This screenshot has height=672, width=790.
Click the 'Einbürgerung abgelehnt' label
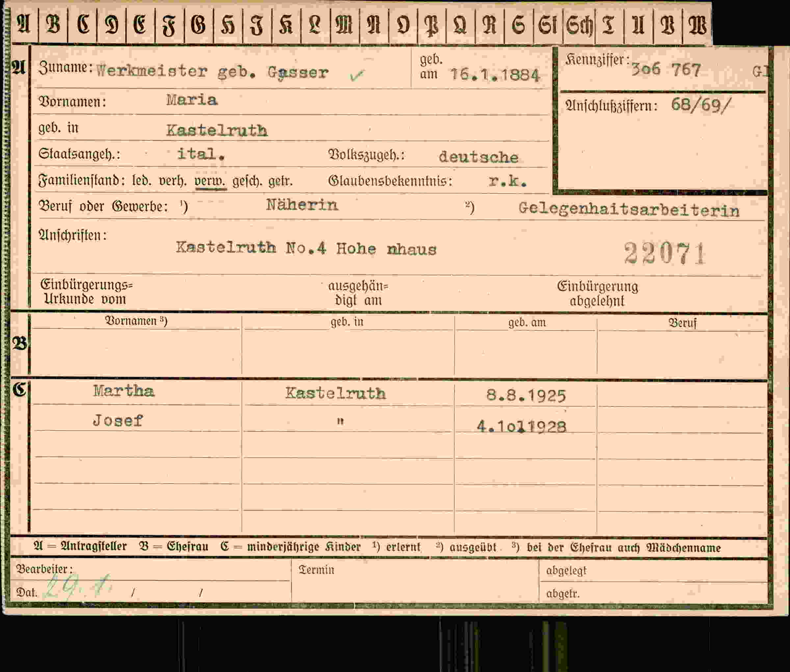pos(597,293)
